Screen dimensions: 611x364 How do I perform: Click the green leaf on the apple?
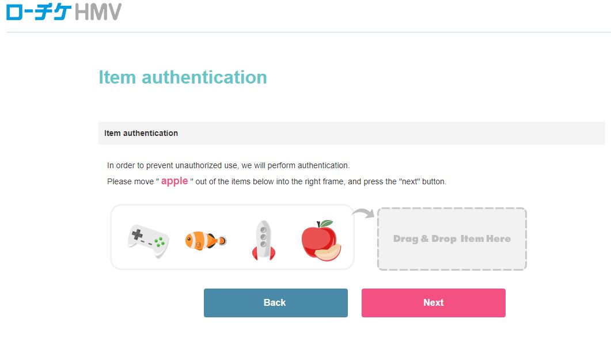[x=326, y=223]
